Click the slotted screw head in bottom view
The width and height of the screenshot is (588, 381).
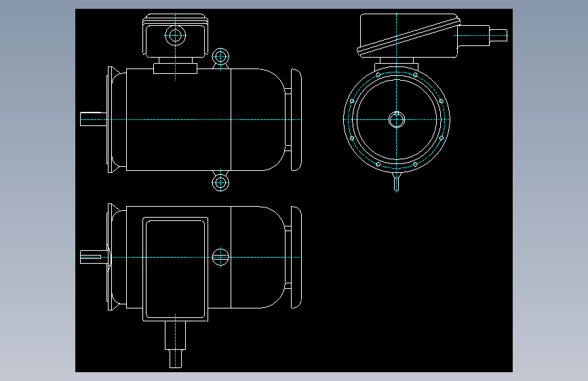220,257
